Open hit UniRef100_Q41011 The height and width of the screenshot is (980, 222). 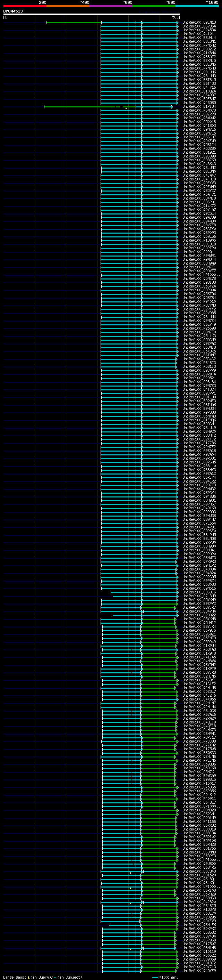[199, 34]
